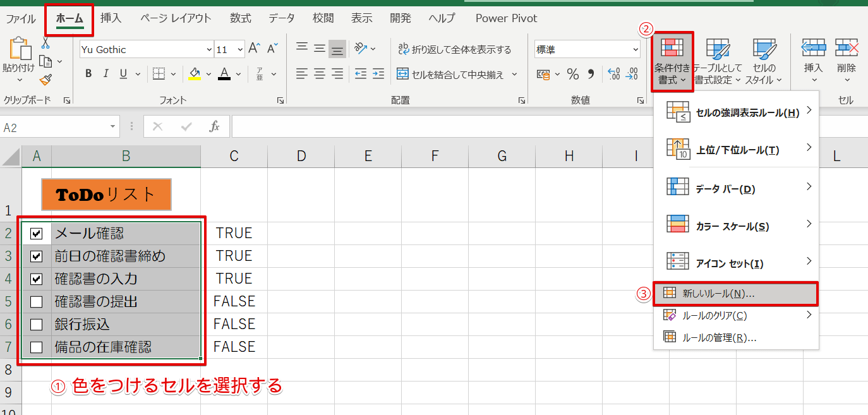This screenshot has height=415, width=868.
Task: Open アイコン セット(I) submenu
Action: pos(736,263)
